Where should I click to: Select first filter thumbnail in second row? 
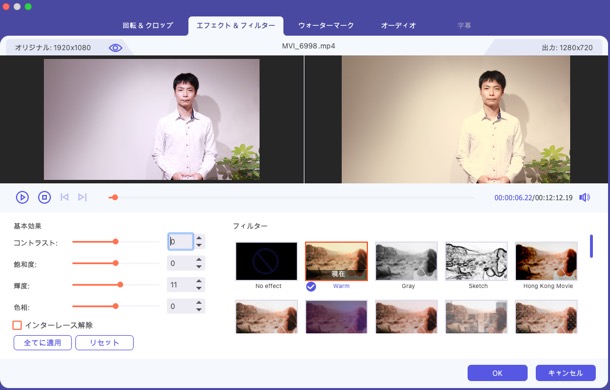coord(266,317)
